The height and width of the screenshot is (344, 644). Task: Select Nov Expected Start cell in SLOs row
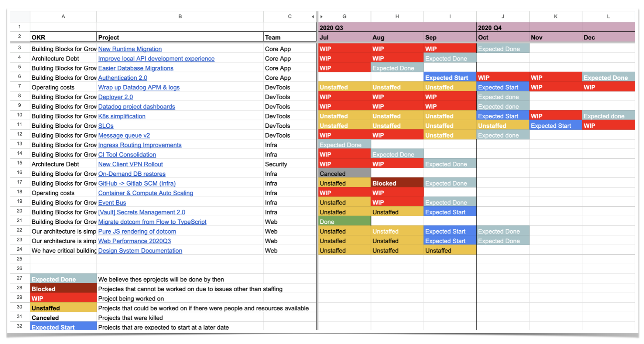click(556, 125)
